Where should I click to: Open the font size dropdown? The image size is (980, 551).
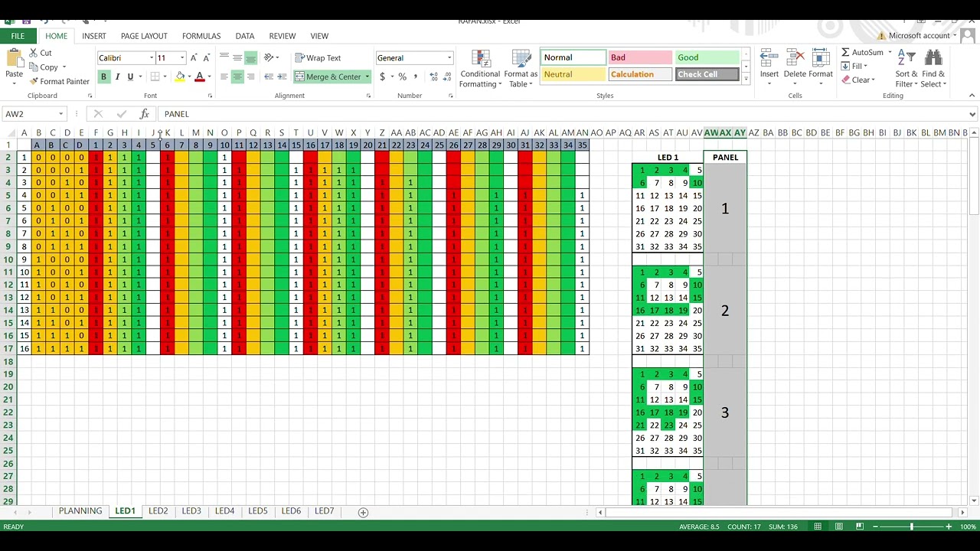[x=182, y=58]
